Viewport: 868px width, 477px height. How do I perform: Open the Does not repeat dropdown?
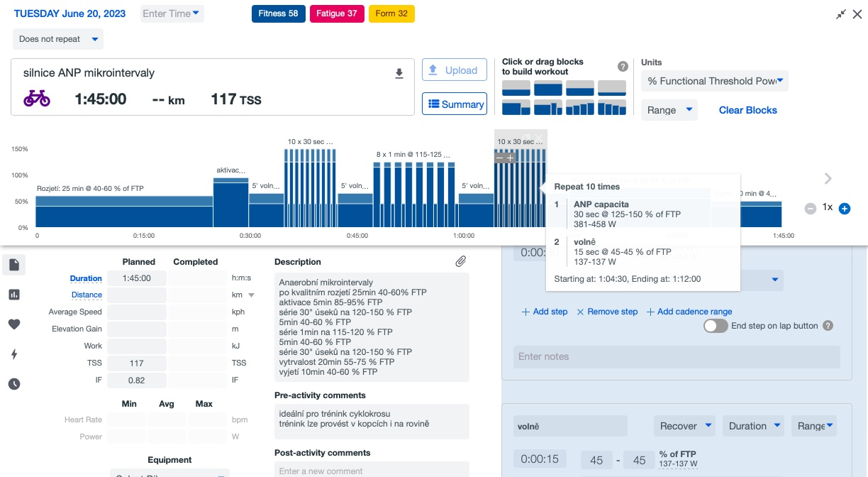point(58,39)
